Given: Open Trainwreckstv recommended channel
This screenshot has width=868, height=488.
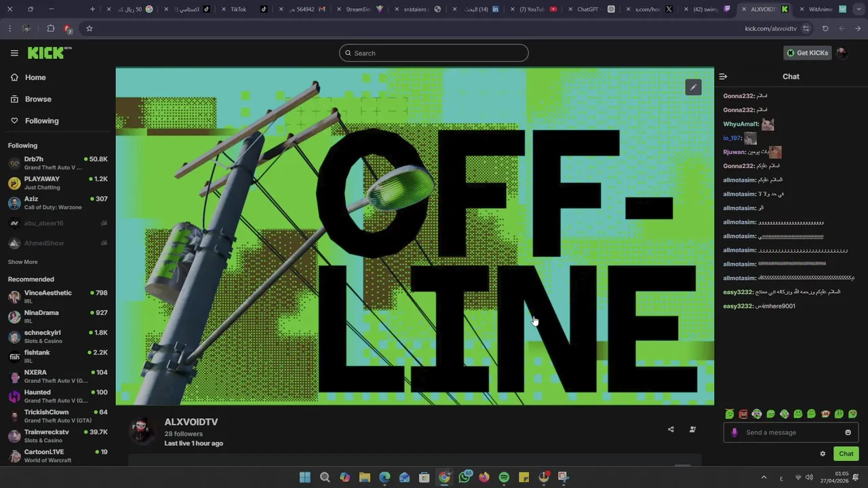Looking at the screenshot, I should click(x=58, y=436).
